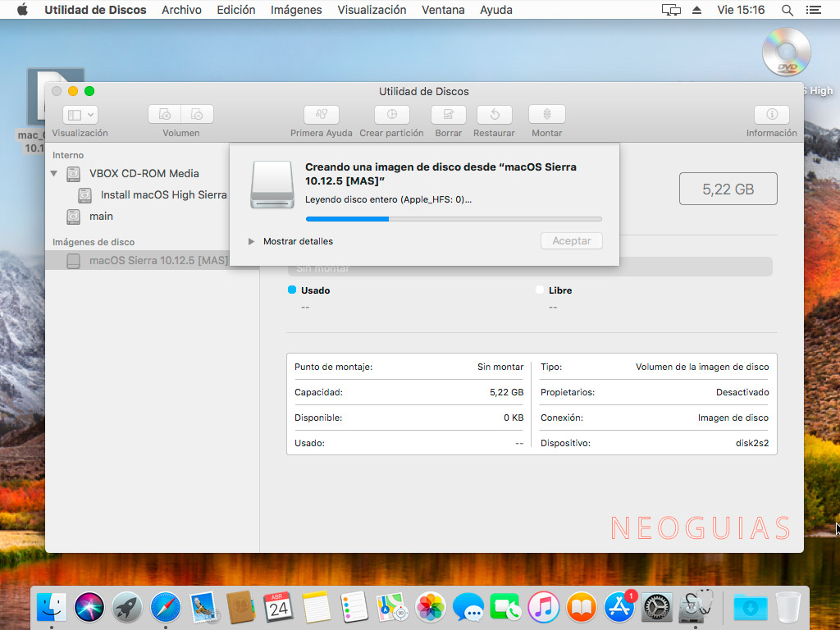Open Notification Center from menu bar

[813, 10]
